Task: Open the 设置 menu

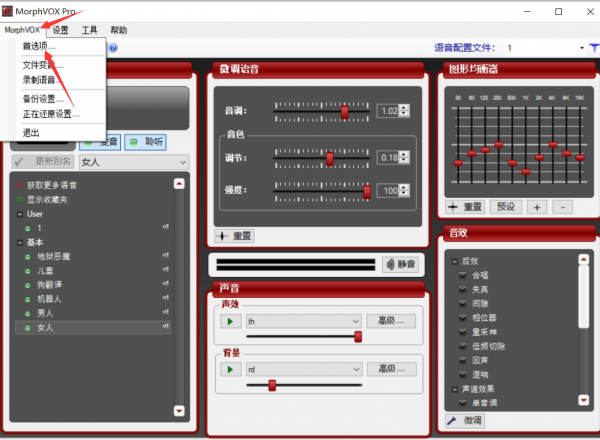Action: click(x=60, y=30)
